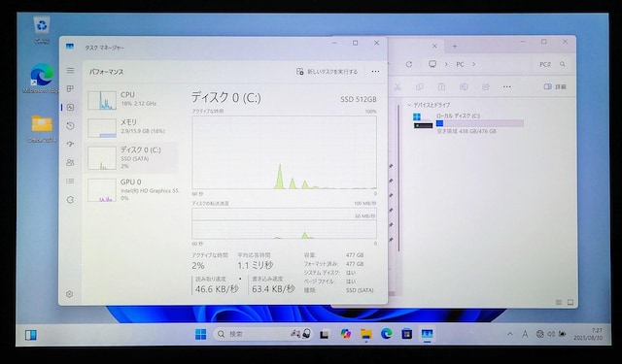Click the taskbar 検索 search box
622x364 pixels.
(x=263, y=334)
